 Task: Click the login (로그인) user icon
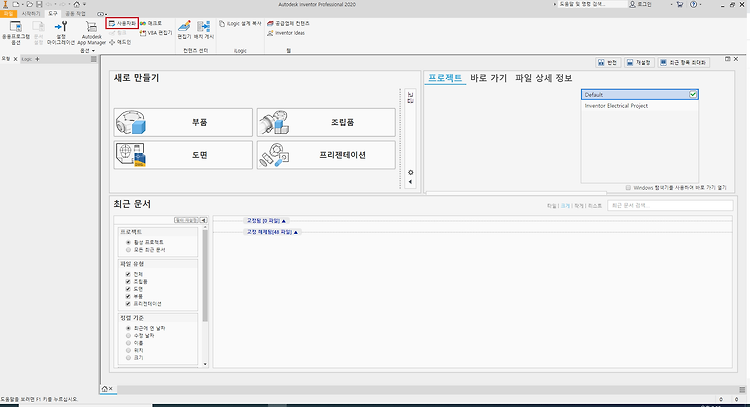(632, 4)
